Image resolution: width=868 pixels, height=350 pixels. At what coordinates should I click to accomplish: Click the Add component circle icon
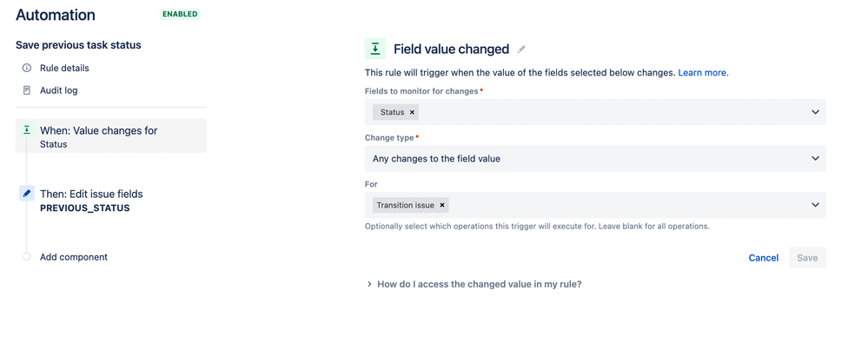click(27, 257)
